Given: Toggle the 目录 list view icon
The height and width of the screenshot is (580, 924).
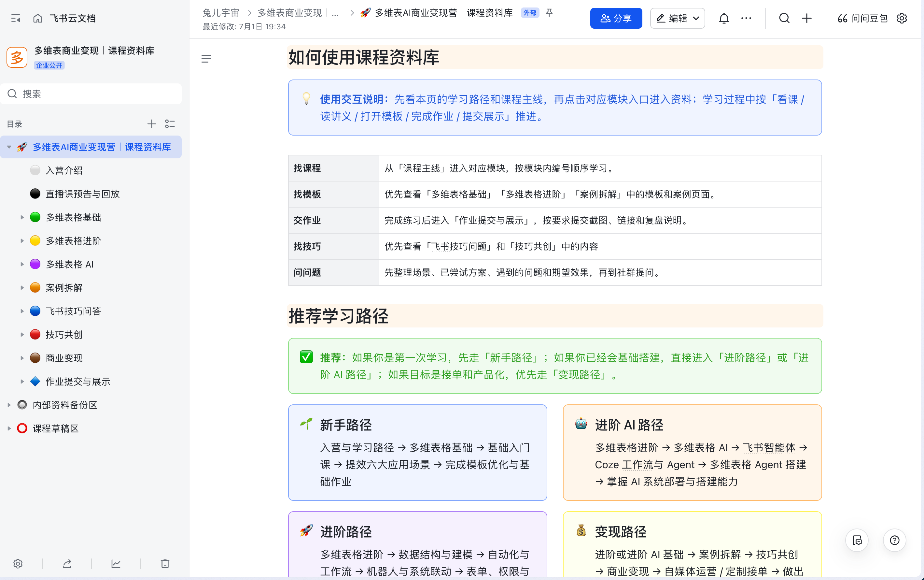Looking at the screenshot, I should [x=170, y=124].
